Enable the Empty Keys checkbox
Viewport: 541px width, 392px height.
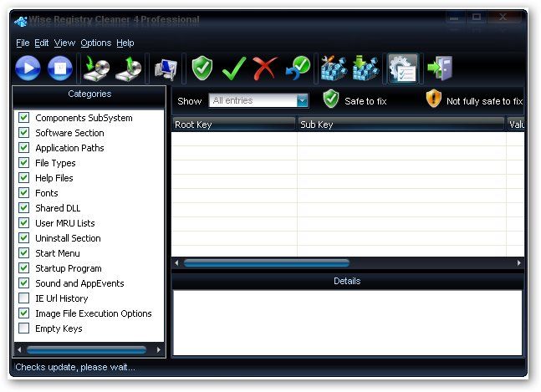(23, 328)
